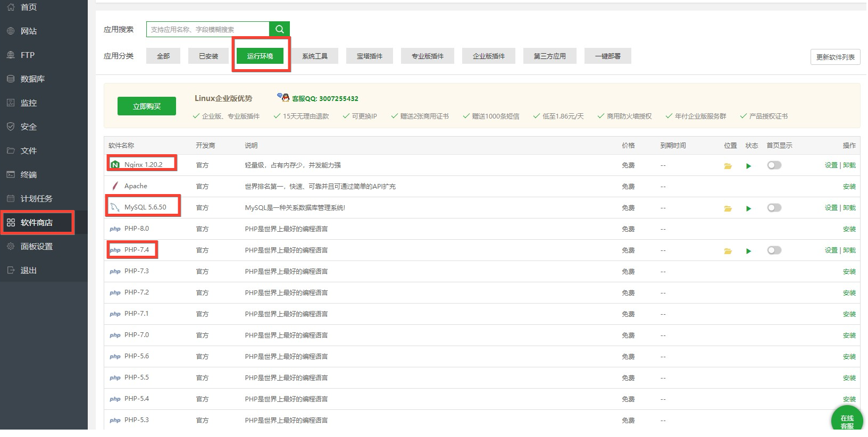The image size is (868, 437).
Task: Open the 数据库 database sidebar item
Action: [32, 79]
